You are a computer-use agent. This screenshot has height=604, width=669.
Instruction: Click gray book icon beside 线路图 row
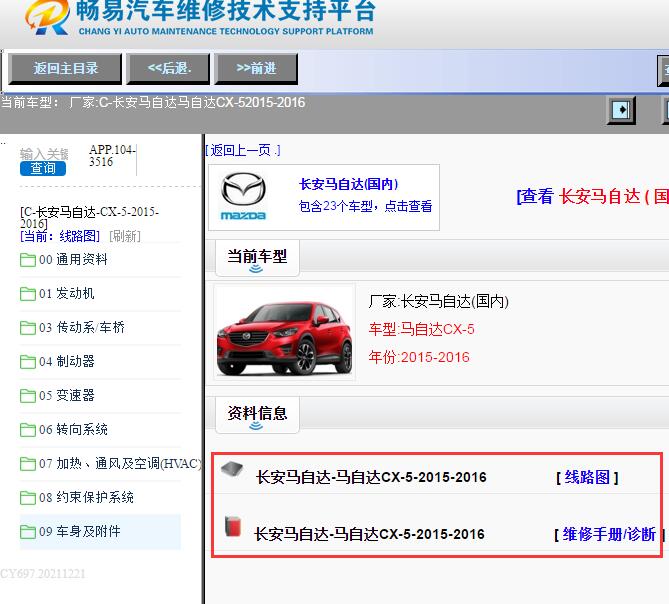coord(232,469)
